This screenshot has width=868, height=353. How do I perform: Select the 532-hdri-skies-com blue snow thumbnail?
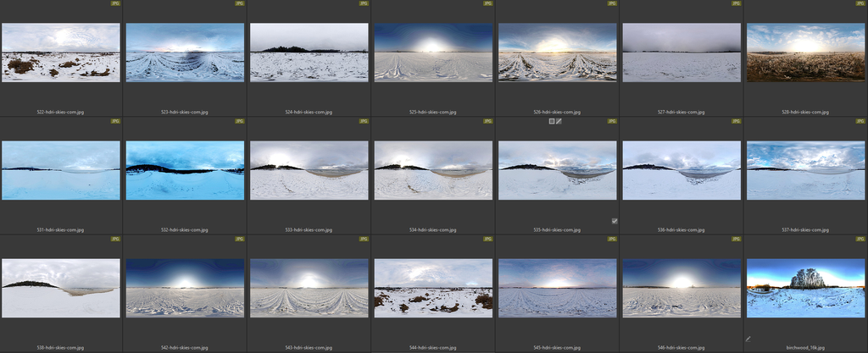point(185,169)
